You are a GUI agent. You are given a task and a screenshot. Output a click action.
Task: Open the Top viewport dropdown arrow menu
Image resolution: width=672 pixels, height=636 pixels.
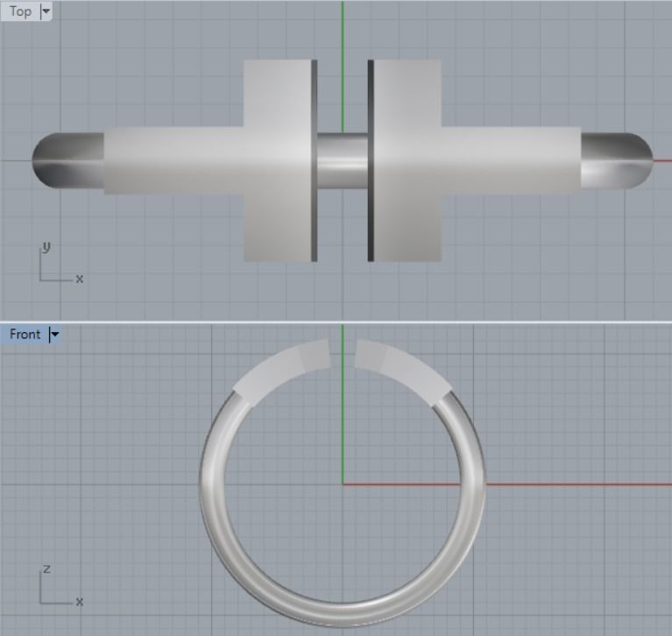pos(46,11)
